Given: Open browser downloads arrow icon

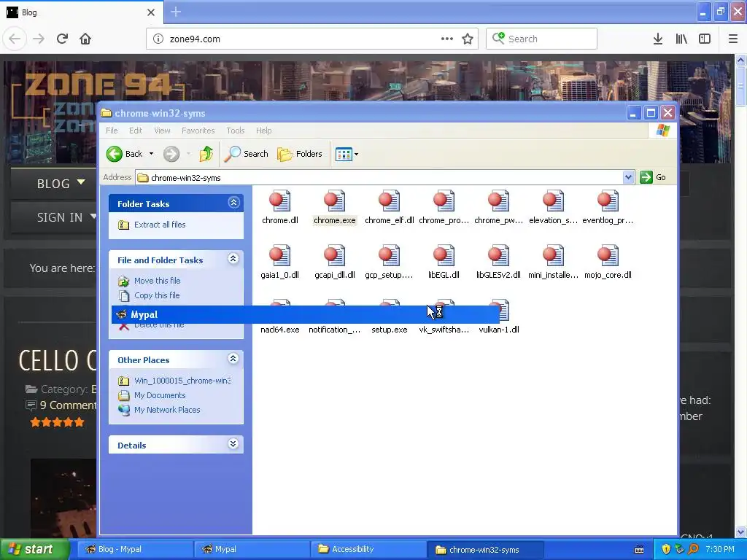Looking at the screenshot, I should click(658, 39).
